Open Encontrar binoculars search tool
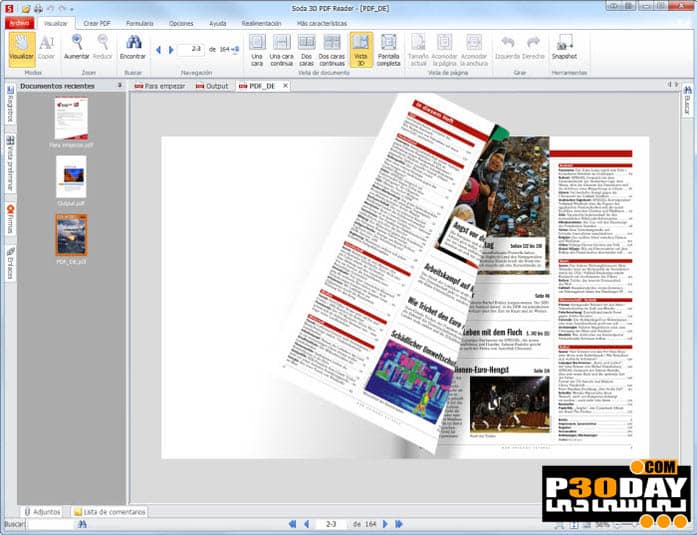The width and height of the screenshot is (697, 535). pos(133,48)
